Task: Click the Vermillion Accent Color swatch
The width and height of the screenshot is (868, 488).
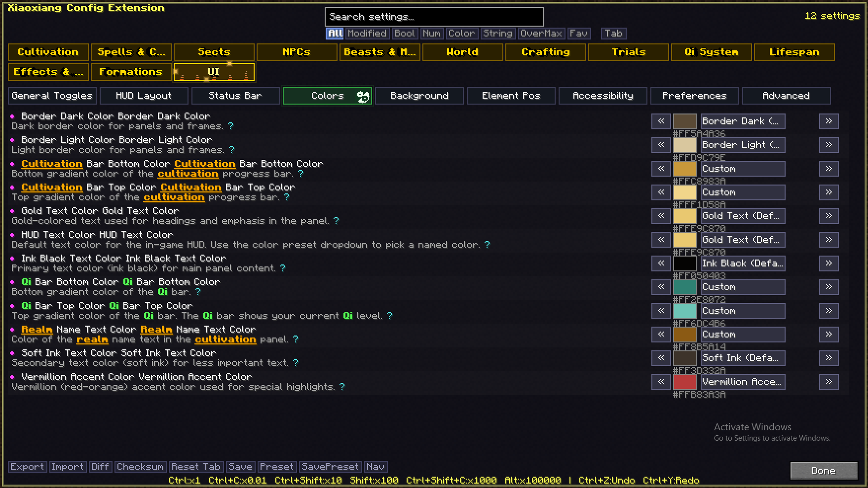Action: click(x=685, y=382)
